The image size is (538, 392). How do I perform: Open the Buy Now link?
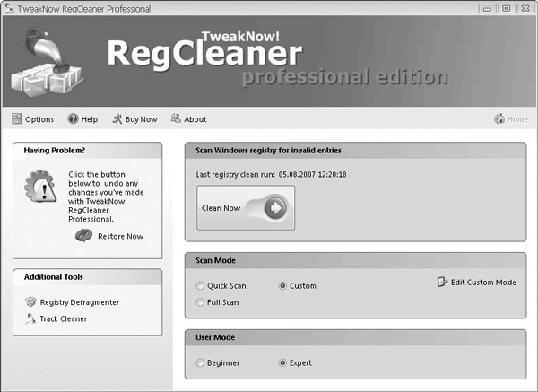tap(141, 119)
